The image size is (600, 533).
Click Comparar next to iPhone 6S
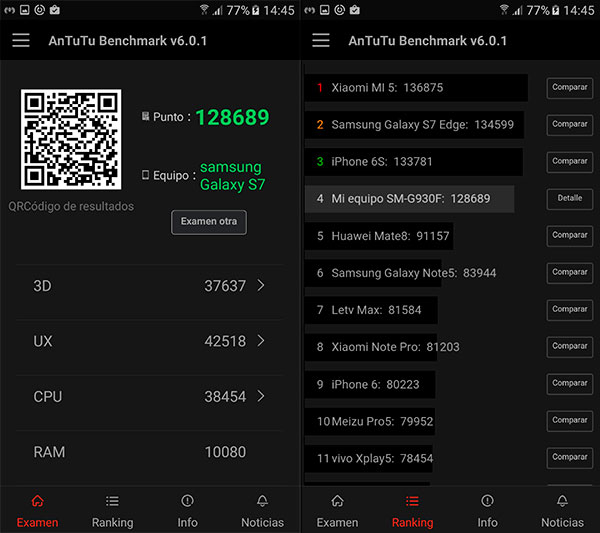569,162
